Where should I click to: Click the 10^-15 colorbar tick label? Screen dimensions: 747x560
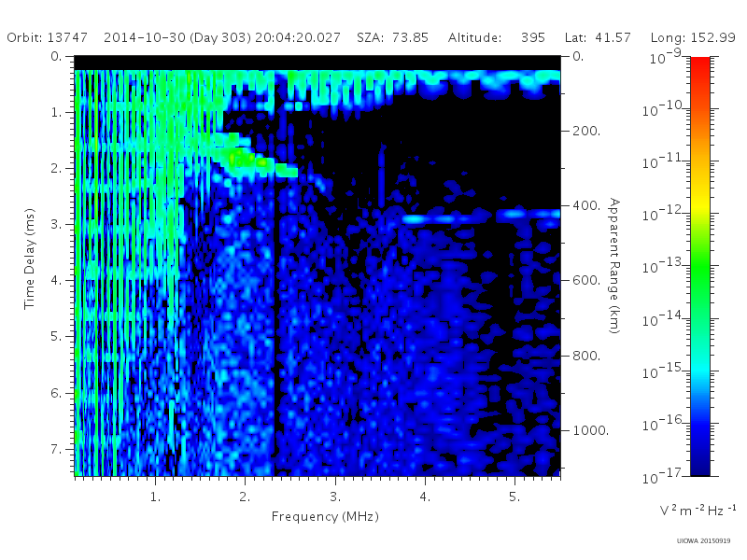pyautogui.click(x=664, y=371)
